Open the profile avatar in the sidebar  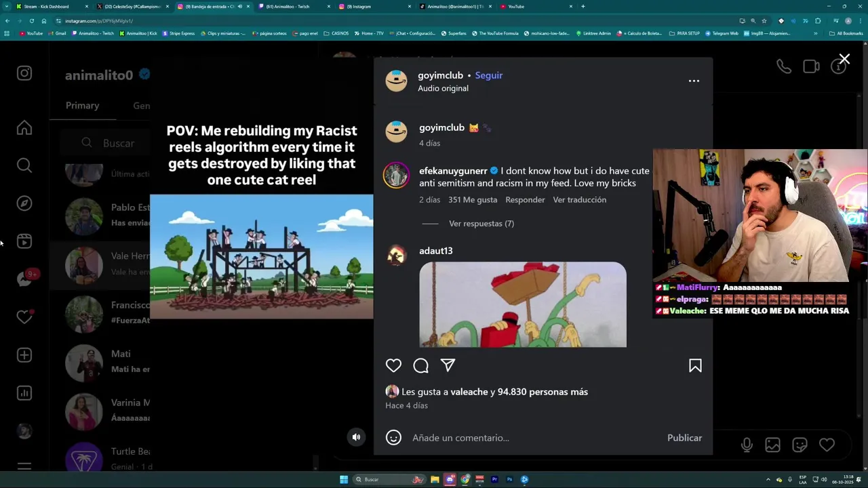(24, 431)
